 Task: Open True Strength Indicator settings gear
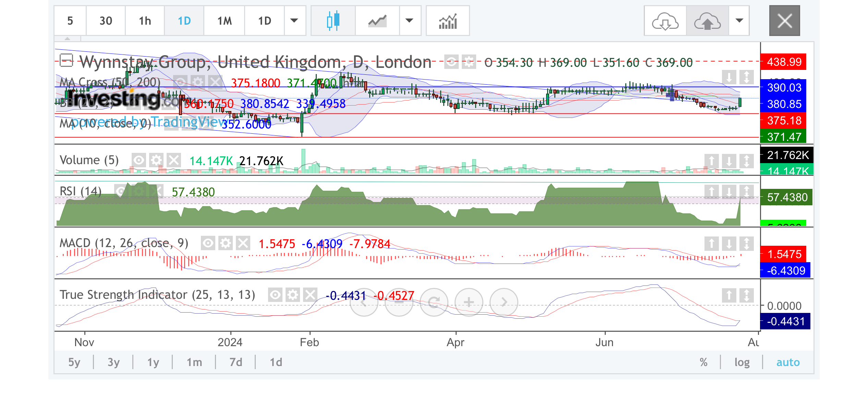coord(293,295)
